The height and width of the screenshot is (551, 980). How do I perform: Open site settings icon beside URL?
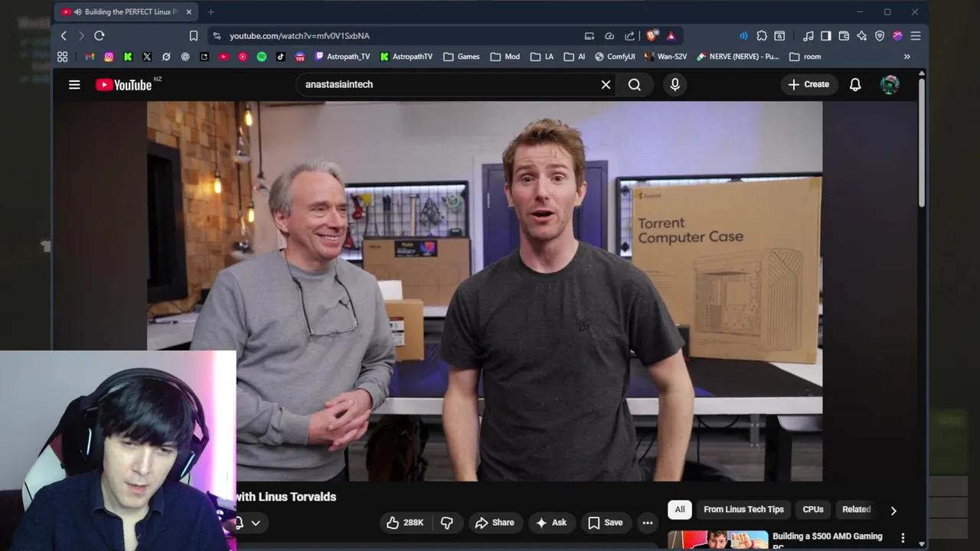click(x=217, y=36)
